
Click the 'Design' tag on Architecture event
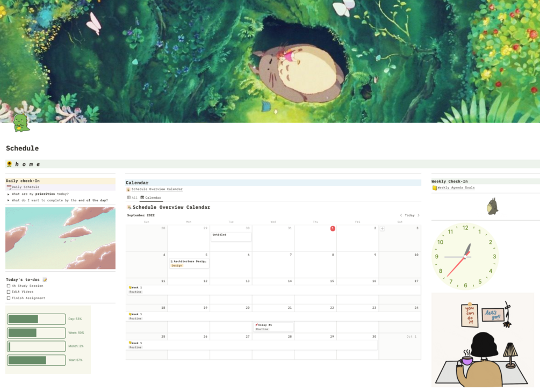point(177,266)
